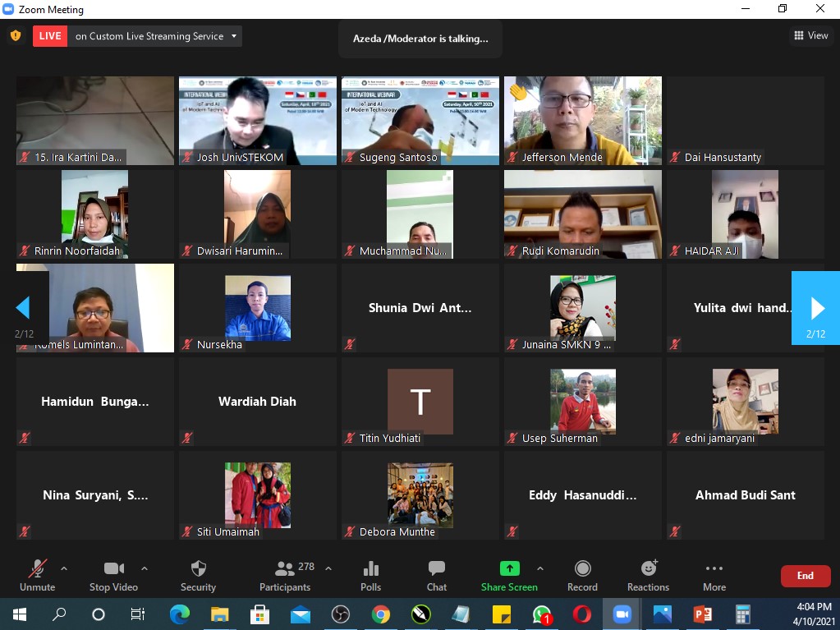Select Debora Munthe group photo tile
This screenshot has width=840, height=630.
420,495
